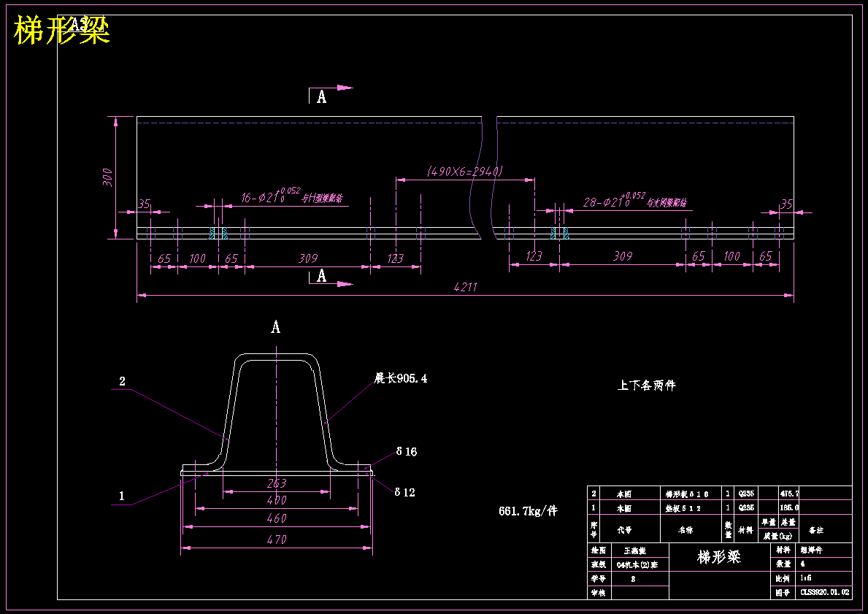The height and width of the screenshot is (614, 868).
Task: Select the 661.7kg/件 weight note
Action: (528, 511)
